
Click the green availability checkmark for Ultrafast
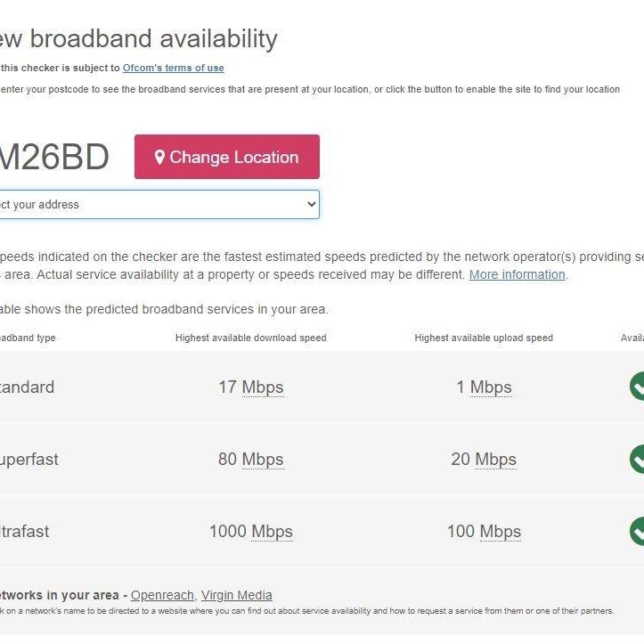(x=637, y=531)
